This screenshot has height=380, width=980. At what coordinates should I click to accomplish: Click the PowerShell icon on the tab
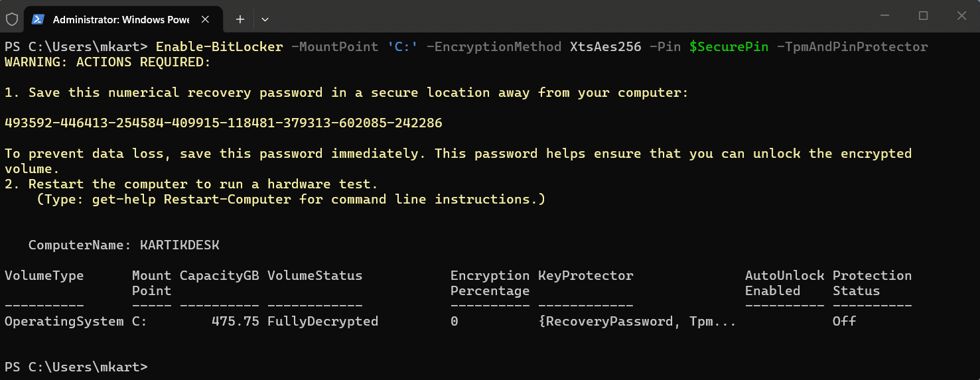(x=39, y=19)
